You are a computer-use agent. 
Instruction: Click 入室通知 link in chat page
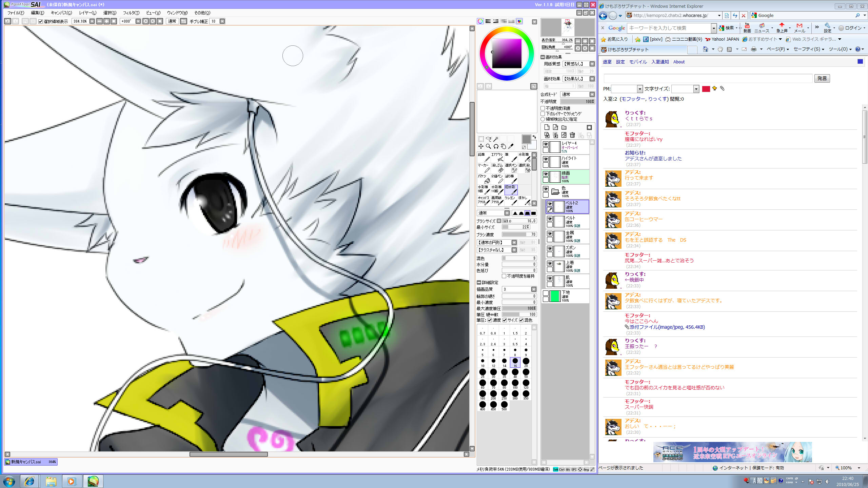click(x=660, y=62)
